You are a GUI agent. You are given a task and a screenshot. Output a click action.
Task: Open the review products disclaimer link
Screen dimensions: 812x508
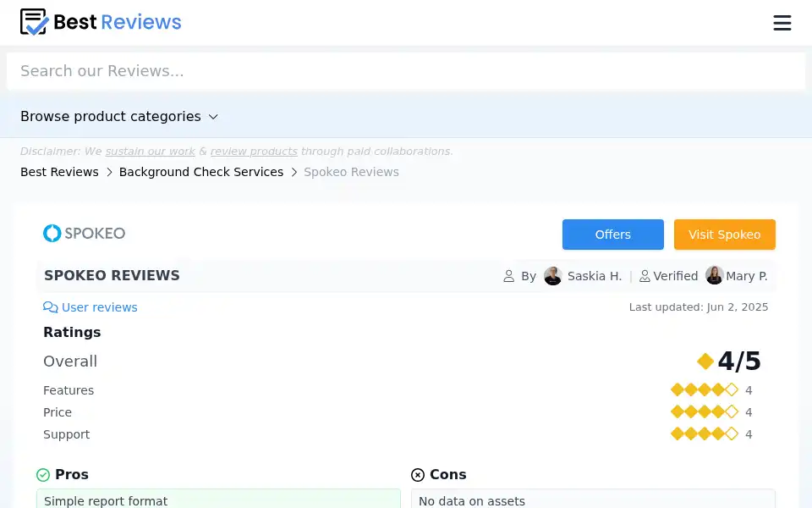(254, 152)
